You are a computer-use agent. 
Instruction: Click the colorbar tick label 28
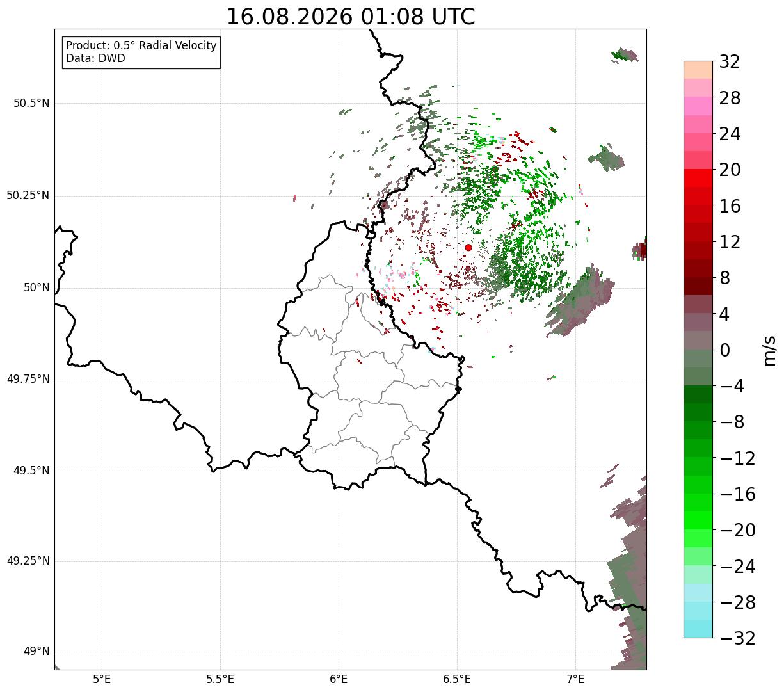pos(730,99)
